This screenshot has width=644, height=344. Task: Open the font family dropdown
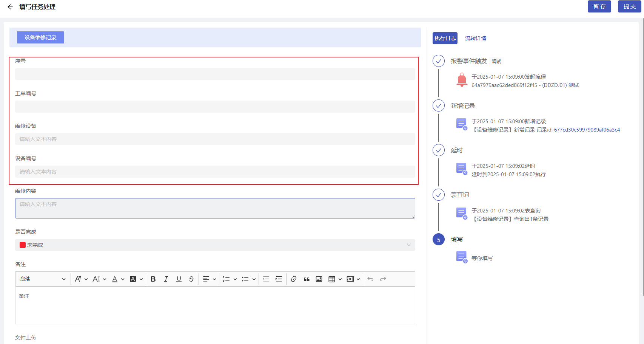coord(81,279)
